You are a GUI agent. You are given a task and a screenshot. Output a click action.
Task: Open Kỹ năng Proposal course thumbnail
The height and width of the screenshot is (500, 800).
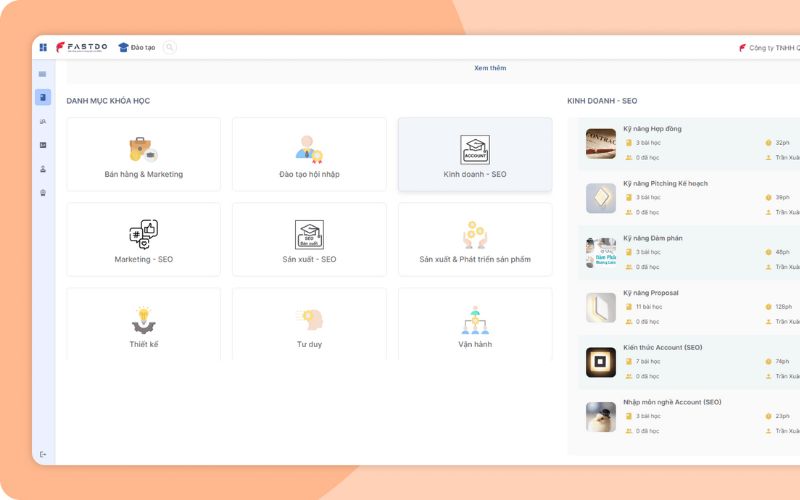601,307
